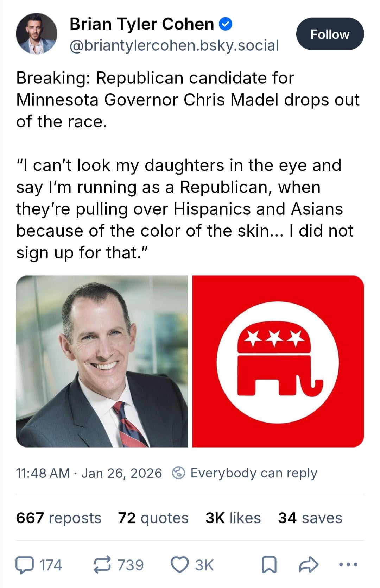This screenshot has width=380, height=588.
Task: View the 3K likes list
Action: point(233,518)
